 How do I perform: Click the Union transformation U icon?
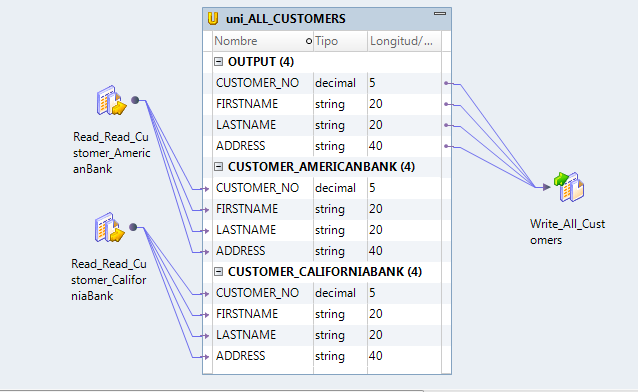(213, 19)
